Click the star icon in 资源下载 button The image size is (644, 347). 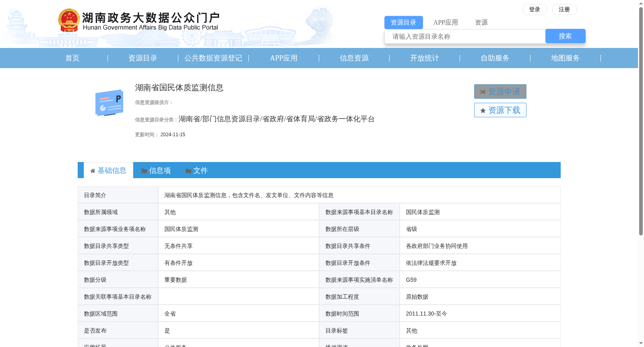point(483,110)
